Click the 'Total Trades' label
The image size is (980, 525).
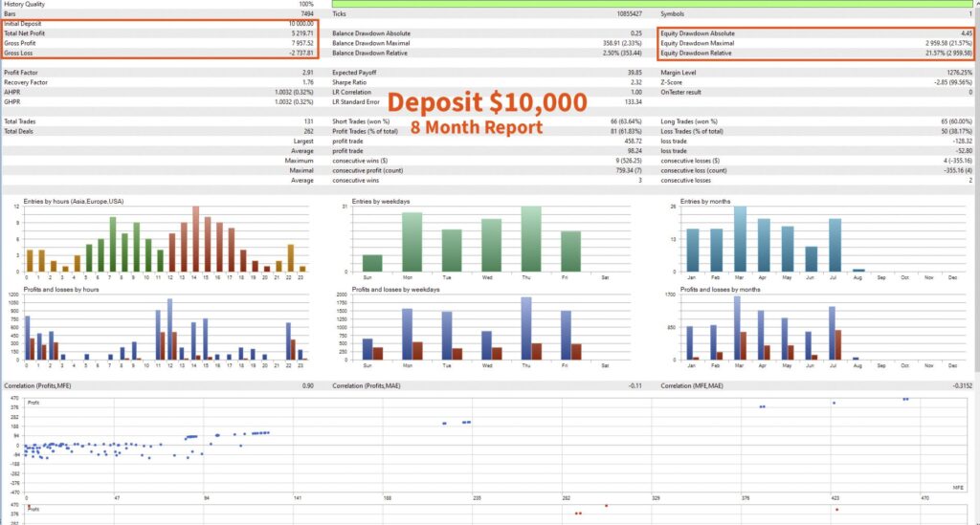click(x=20, y=121)
